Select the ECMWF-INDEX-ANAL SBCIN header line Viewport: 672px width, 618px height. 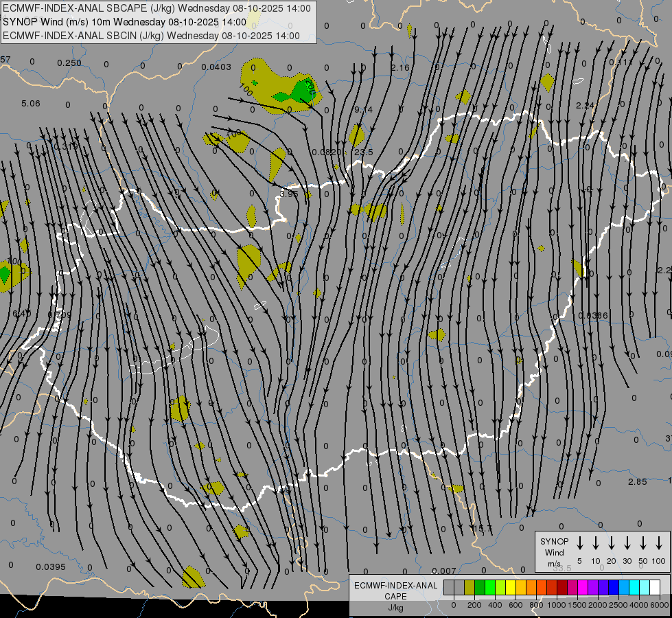point(151,36)
